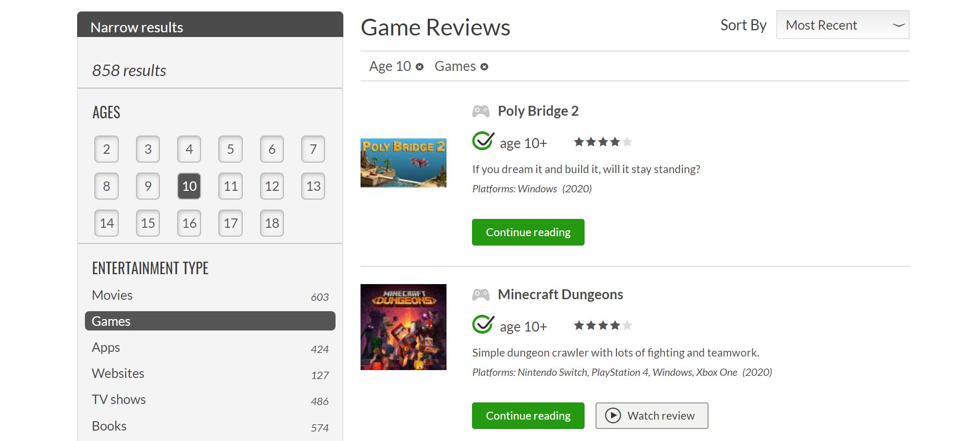Screen dimensions: 980x441
Task: Select age 15 filter
Action: 148,223
